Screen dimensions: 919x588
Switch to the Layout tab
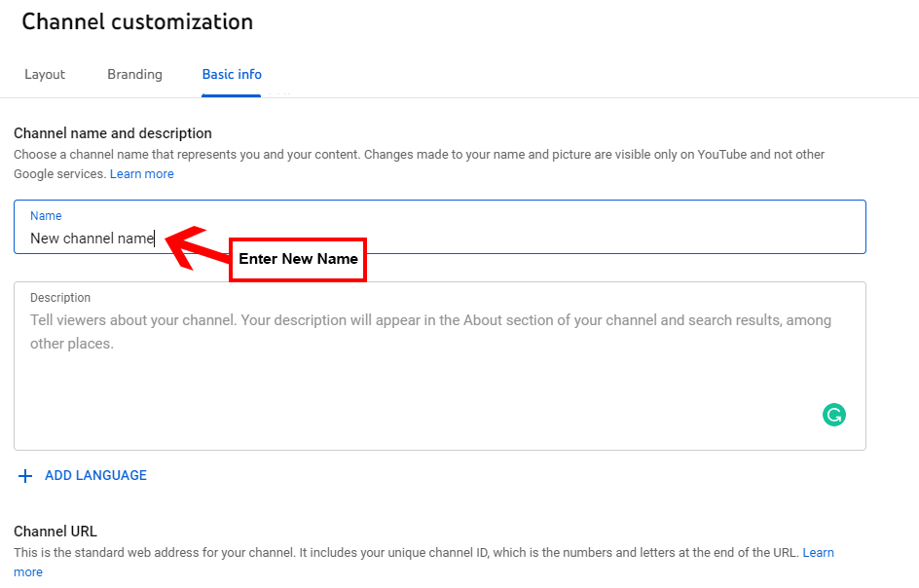pyautogui.click(x=45, y=74)
